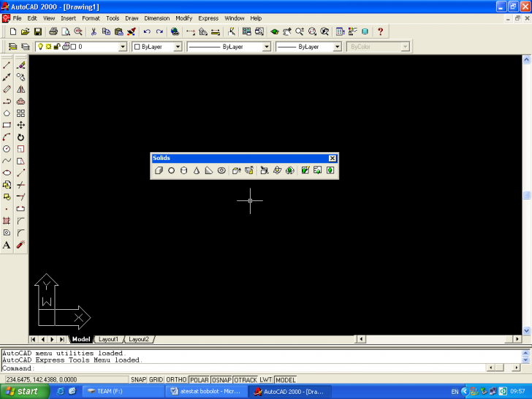532x399 pixels.
Task: Select the Polygon draw tool
Action: (x=7, y=113)
